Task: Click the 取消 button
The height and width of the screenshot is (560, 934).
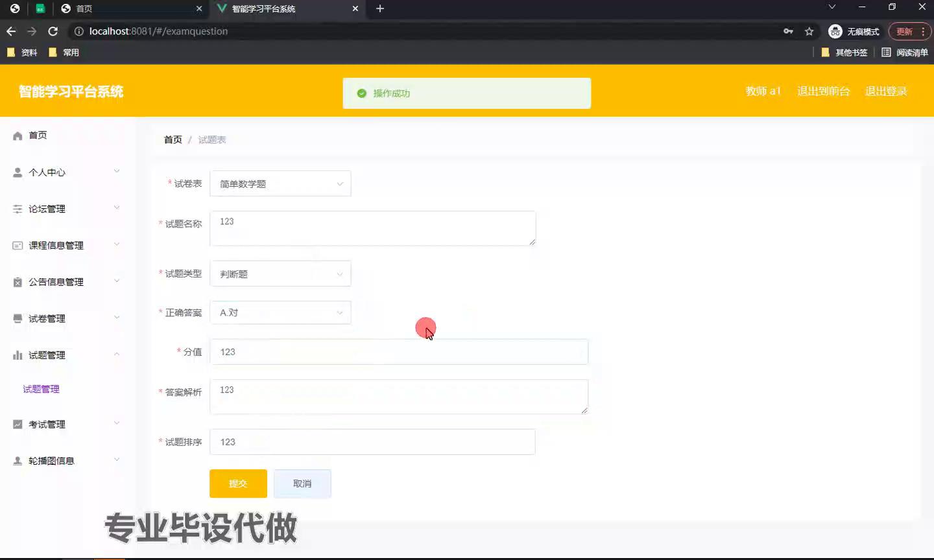Action: click(x=302, y=484)
